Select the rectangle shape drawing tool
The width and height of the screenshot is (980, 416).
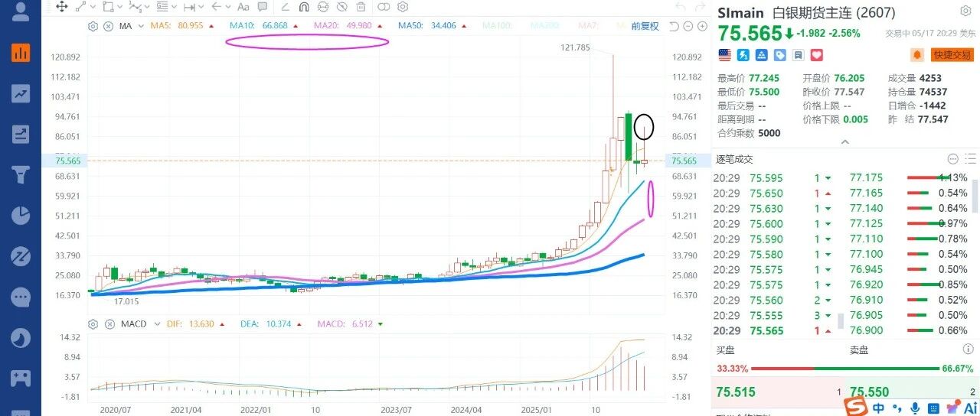point(108,7)
